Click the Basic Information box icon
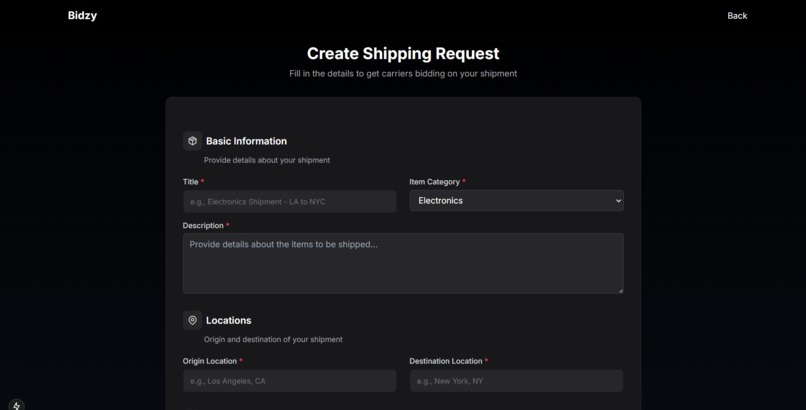 pos(192,141)
